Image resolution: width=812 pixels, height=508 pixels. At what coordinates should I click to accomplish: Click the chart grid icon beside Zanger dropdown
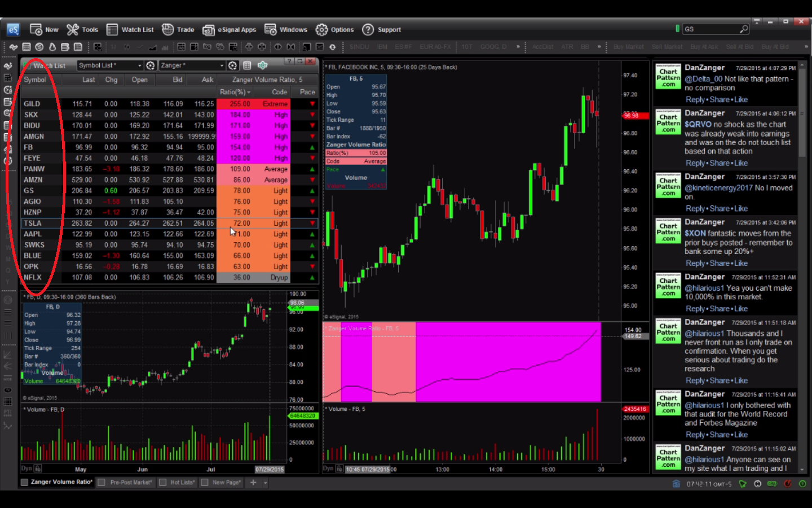[246, 65]
